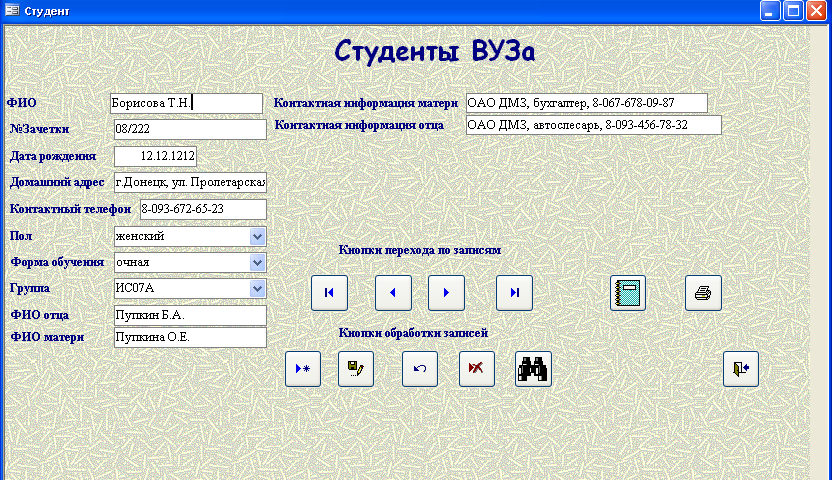Click the Дата рождения label
Screen dimensions: 832x480
(x=53, y=156)
